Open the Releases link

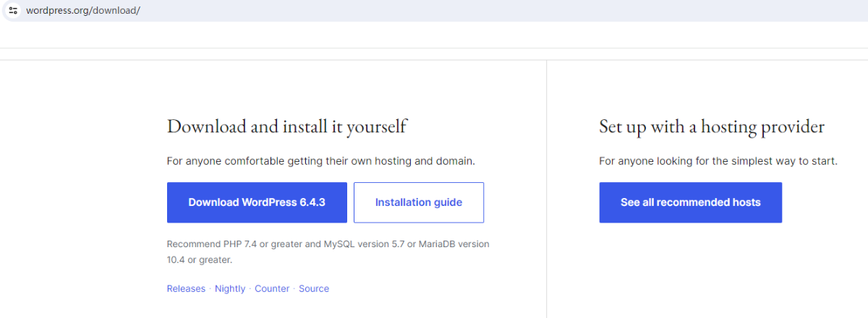186,288
